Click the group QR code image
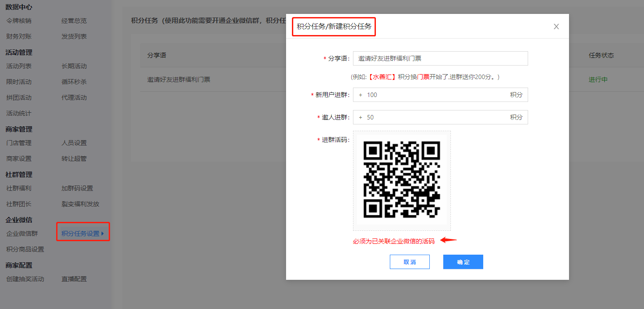The image size is (644, 309). pyautogui.click(x=402, y=181)
